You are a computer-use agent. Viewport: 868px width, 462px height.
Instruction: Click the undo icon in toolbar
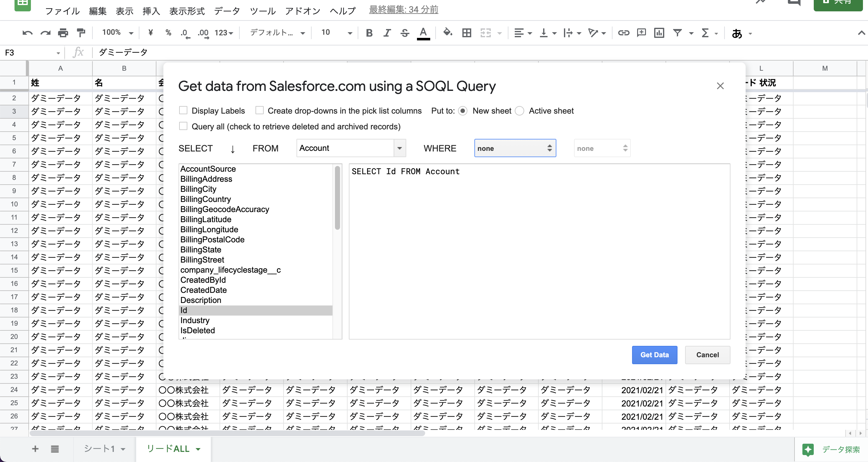point(27,33)
